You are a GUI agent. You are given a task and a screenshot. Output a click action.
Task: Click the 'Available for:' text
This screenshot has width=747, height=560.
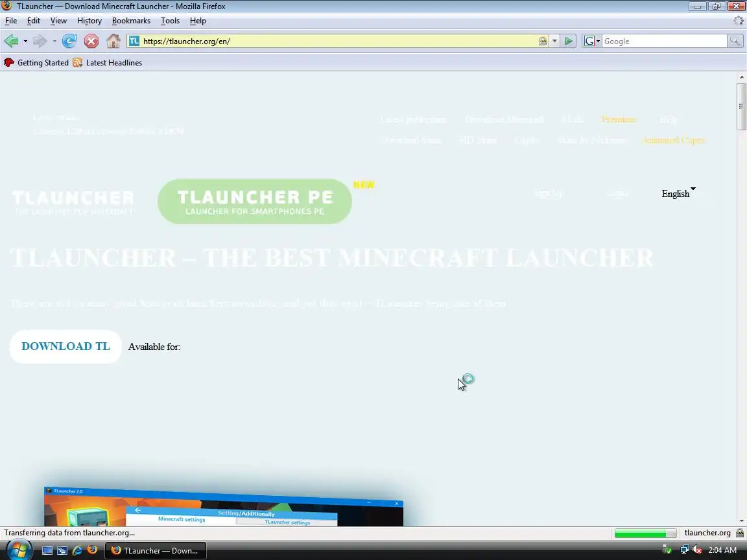tap(154, 347)
